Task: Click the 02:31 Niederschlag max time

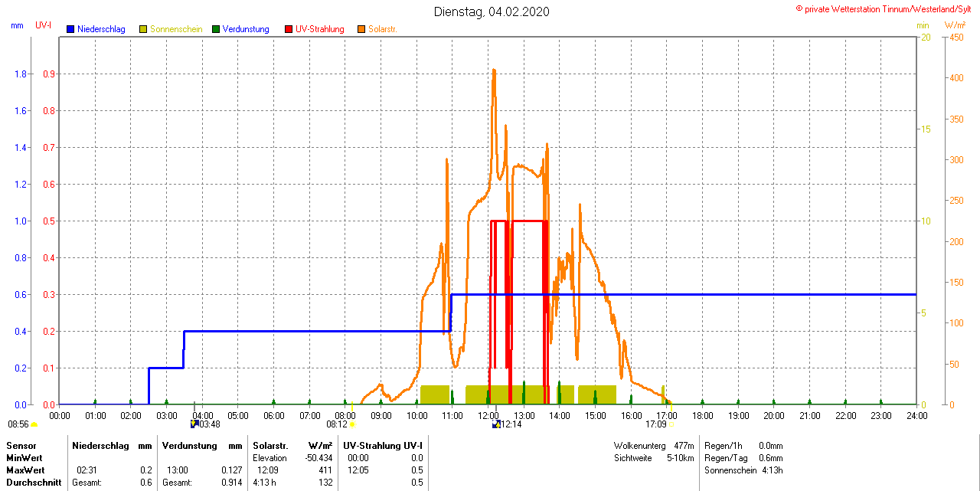Action: point(87,470)
